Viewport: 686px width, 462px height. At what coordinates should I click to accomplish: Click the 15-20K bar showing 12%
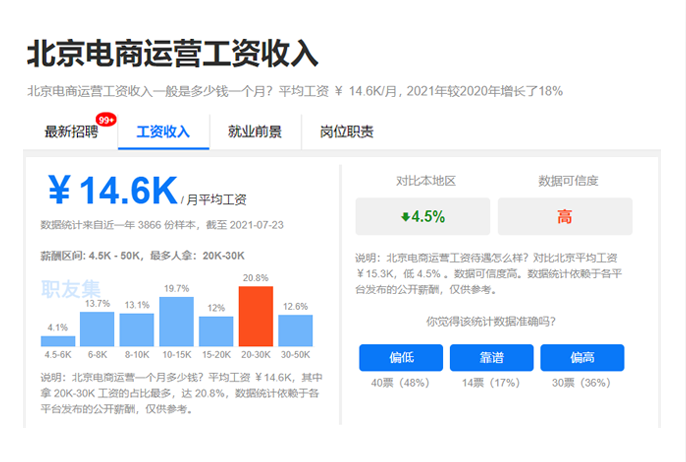coord(216,331)
